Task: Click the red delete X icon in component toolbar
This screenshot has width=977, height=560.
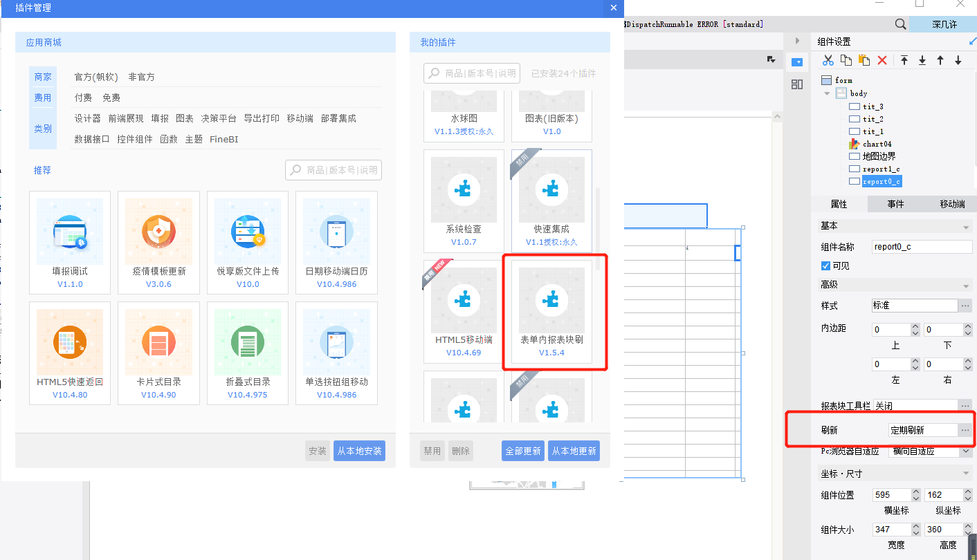Action: (882, 61)
